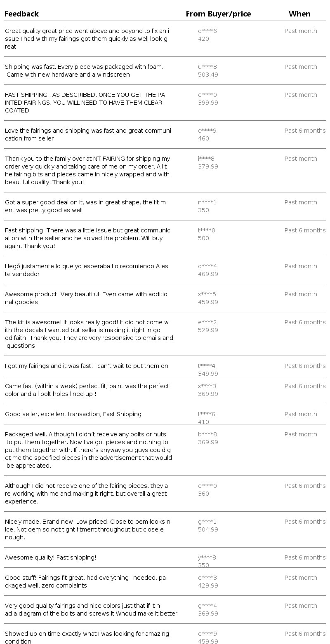The width and height of the screenshot is (330, 644).
Task: Click "Past 6 months" beside buyer c****9
Action: pos(305,131)
